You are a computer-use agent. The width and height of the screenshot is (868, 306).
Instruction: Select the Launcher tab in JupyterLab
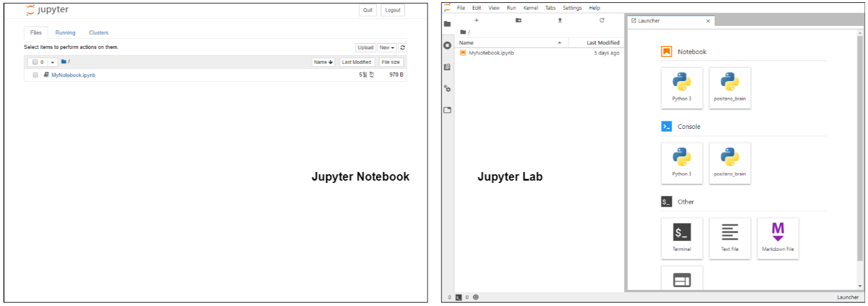[671, 21]
